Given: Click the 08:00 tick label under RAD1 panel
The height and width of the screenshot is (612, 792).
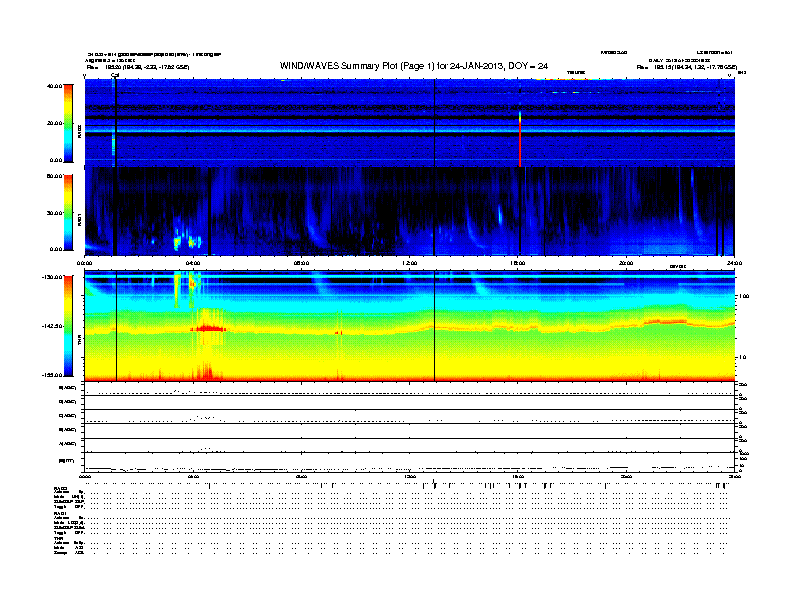Looking at the screenshot, I should point(301,263).
